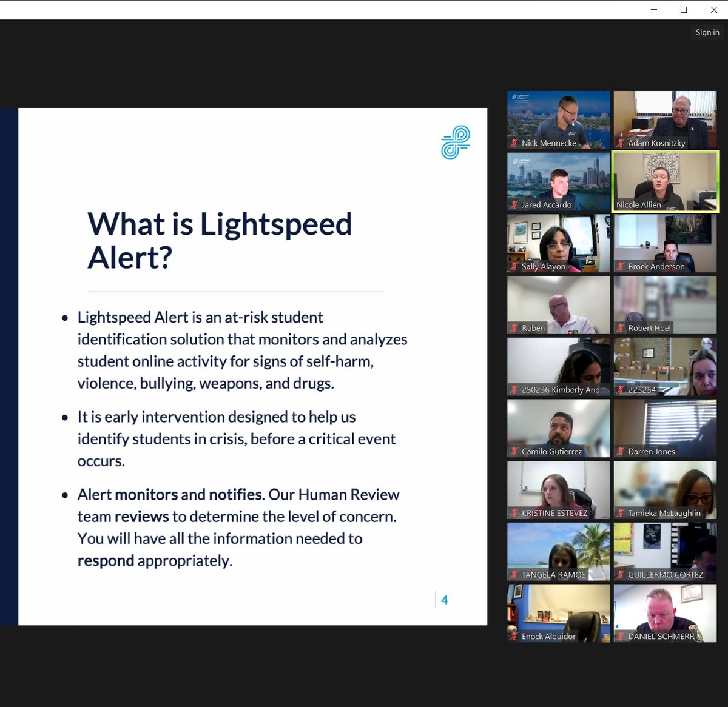The height and width of the screenshot is (707, 728).
Task: Select Kimberly And's video tile
Action: tap(558, 366)
